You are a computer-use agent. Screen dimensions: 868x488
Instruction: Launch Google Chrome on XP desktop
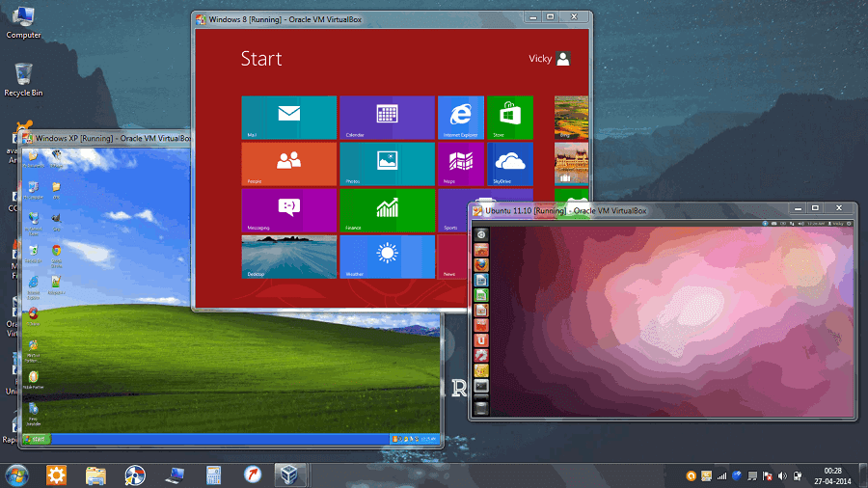pyautogui.click(x=56, y=256)
